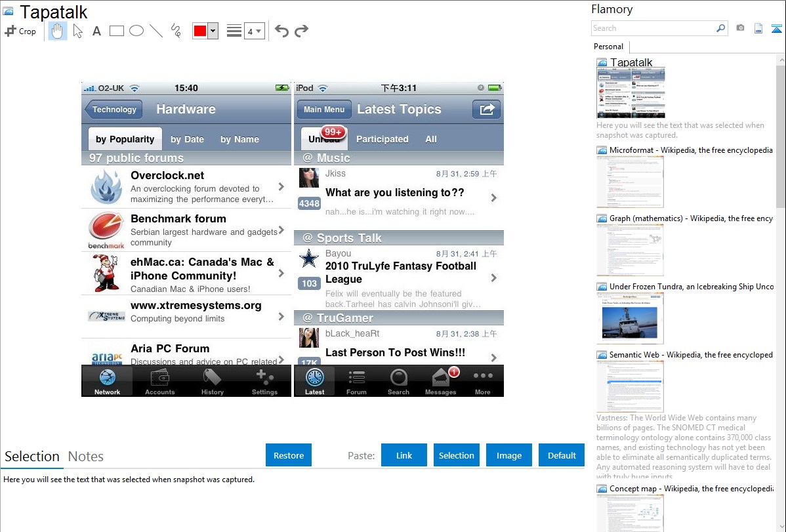The height and width of the screenshot is (532, 786).
Task: Focus the Flamory Search field
Action: click(653, 28)
